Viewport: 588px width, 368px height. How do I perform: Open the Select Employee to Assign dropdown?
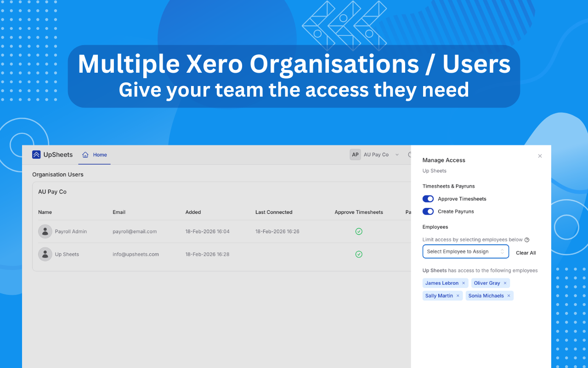click(x=466, y=252)
